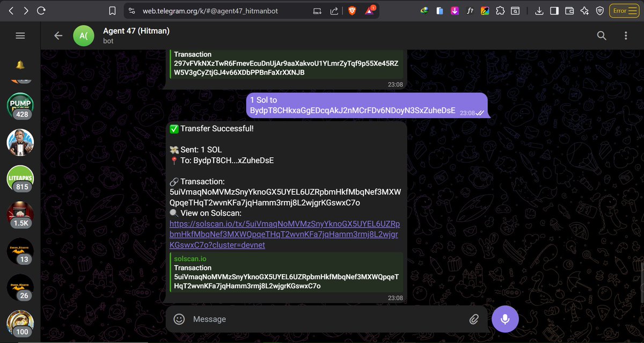Image resolution: width=644 pixels, height=343 pixels.
Task: Open the Internet Download Manager extension
Action: click(425, 10)
